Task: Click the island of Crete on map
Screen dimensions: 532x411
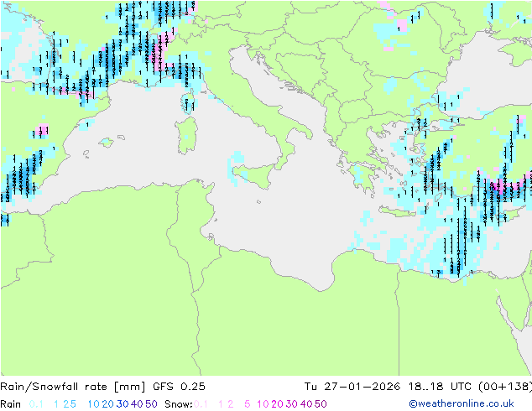Action: click(x=397, y=212)
